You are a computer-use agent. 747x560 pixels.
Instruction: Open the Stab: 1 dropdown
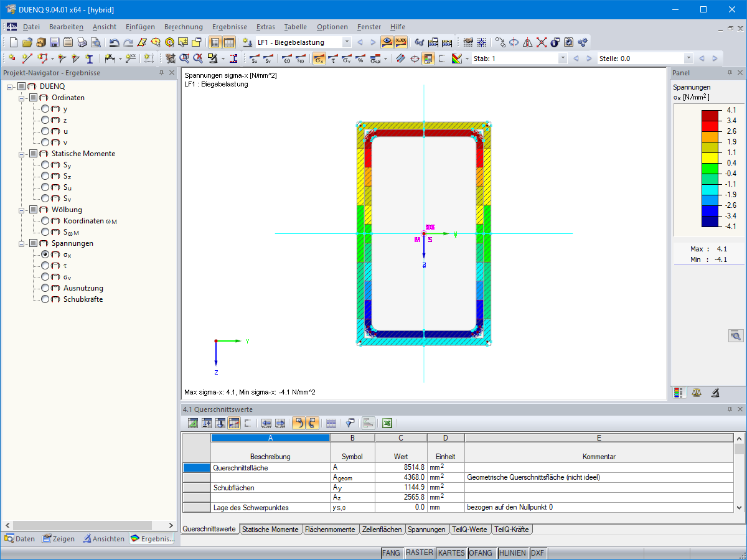point(563,58)
